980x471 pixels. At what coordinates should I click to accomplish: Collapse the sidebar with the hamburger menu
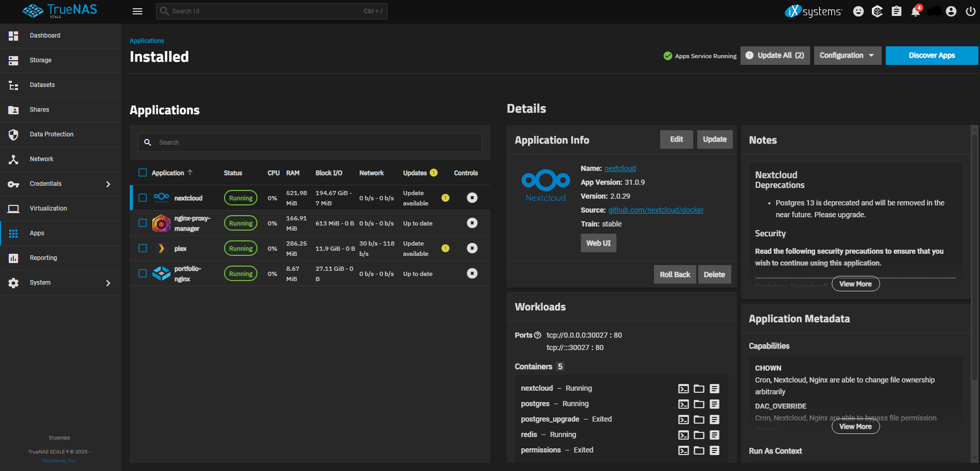(x=137, y=11)
